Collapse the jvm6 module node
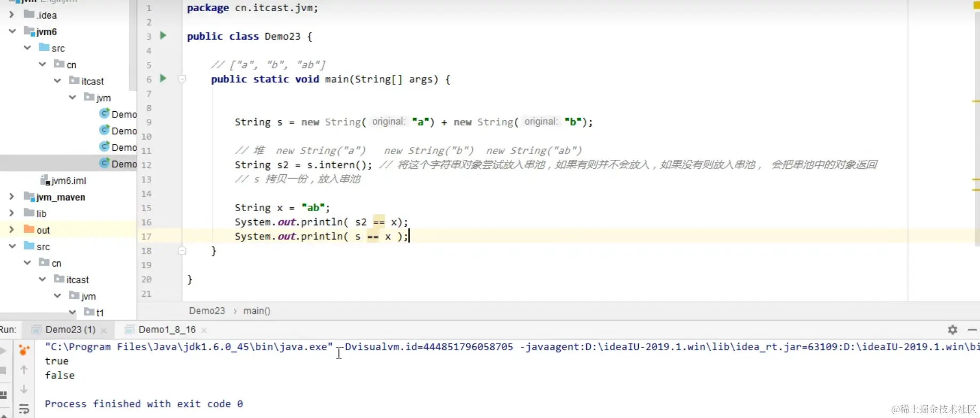Screen dimensions: 980x418 click(x=12, y=32)
